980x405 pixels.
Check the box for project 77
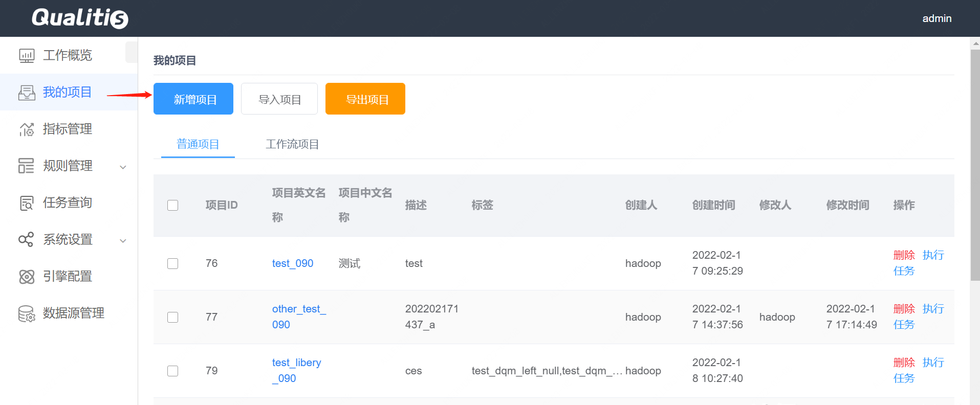[x=173, y=317]
